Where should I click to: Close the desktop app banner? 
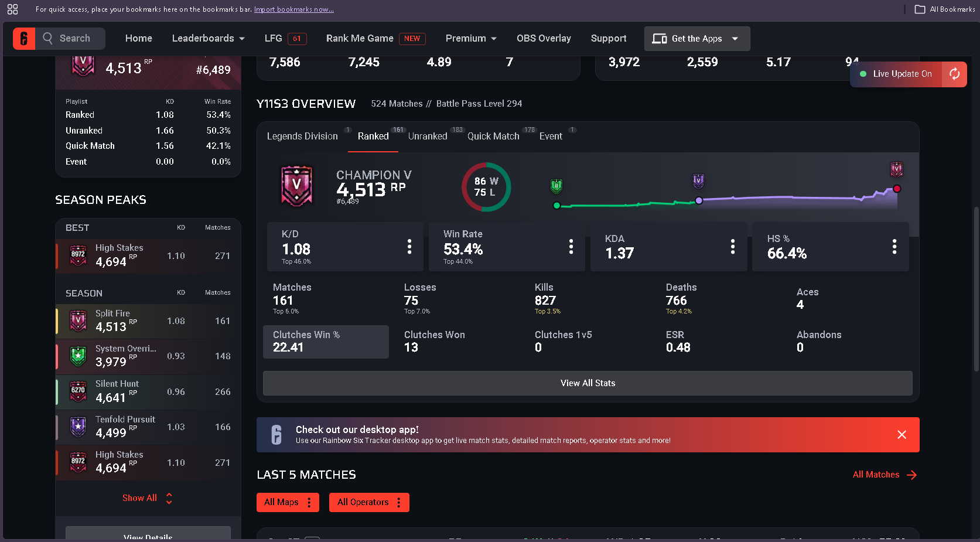tap(902, 435)
